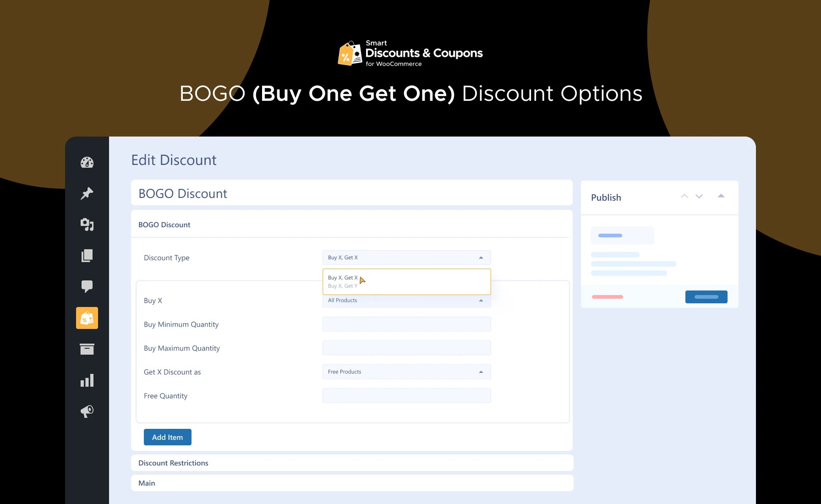821x504 pixels.
Task: Select Buy X, Get Y option
Action: (343, 285)
